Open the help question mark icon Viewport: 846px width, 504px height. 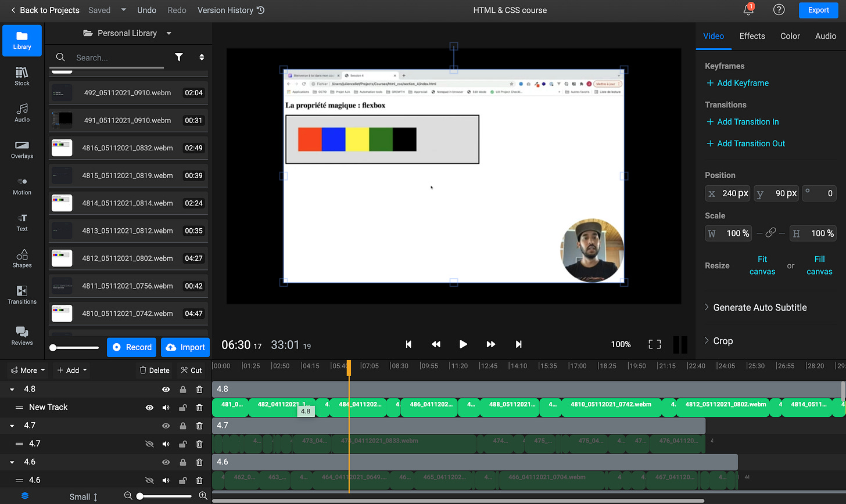click(x=779, y=10)
